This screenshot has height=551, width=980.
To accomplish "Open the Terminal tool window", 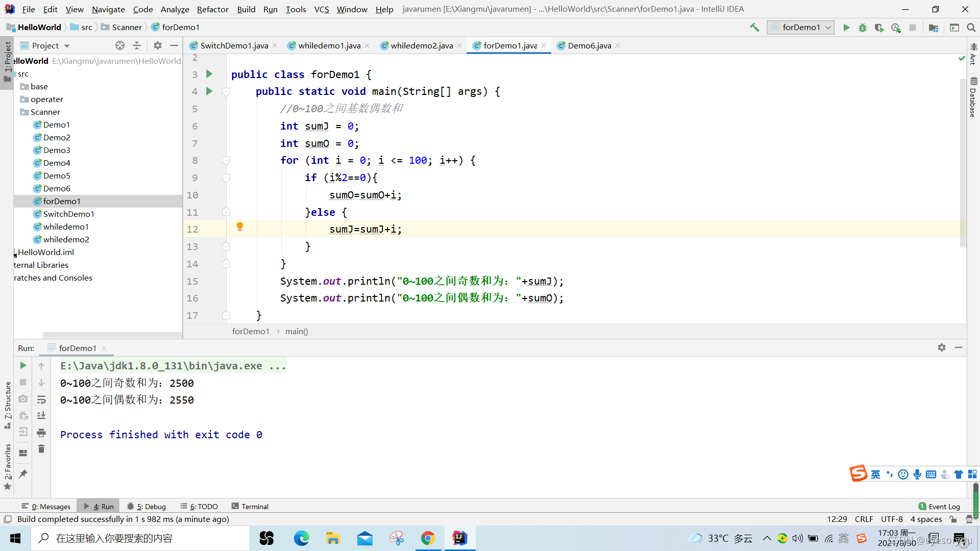I will 250,506.
